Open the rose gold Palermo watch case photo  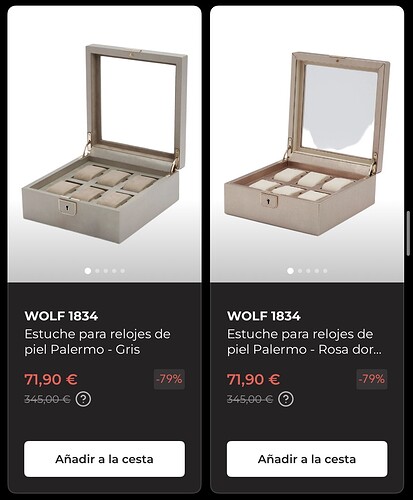[307, 144]
